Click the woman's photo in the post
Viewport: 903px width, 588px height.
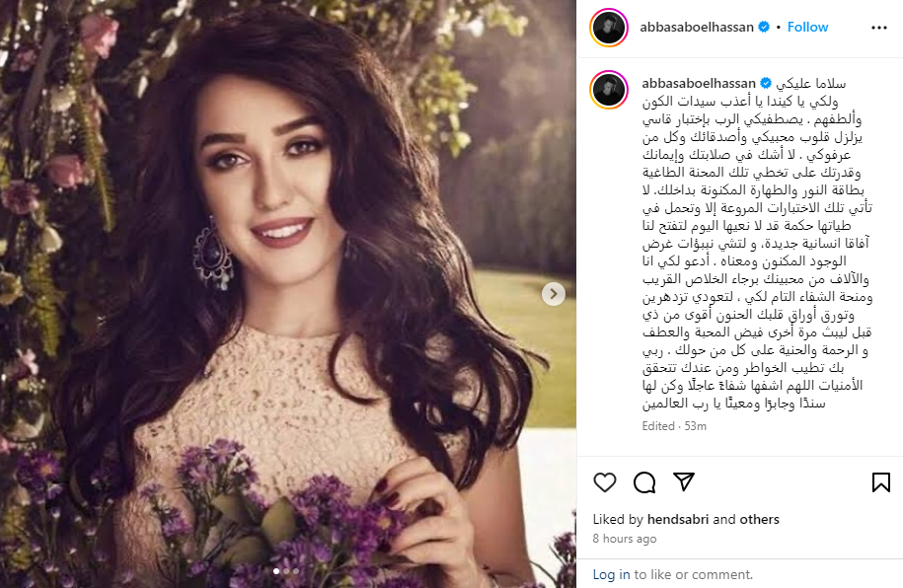click(x=288, y=294)
